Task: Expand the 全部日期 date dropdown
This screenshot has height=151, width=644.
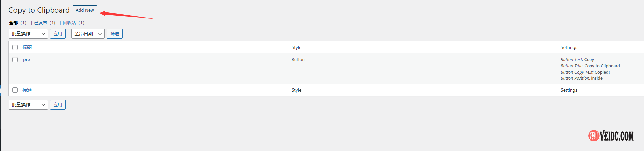Action: (88, 34)
